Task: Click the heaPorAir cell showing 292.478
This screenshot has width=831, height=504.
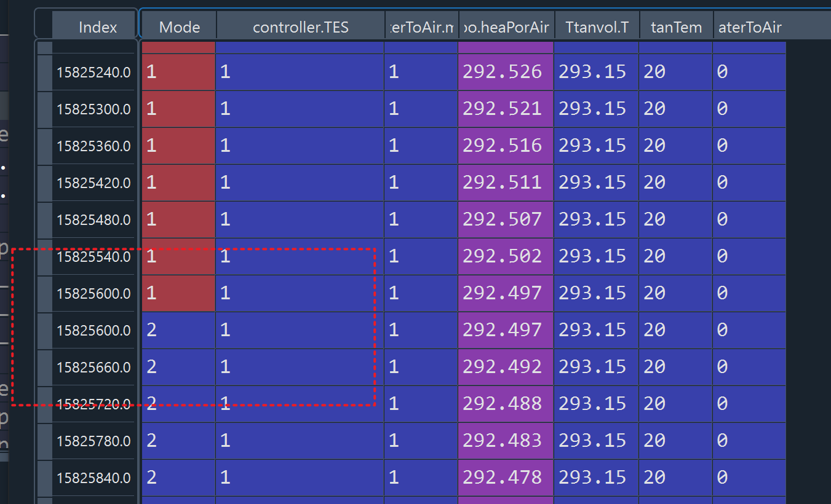Action: [x=504, y=478]
